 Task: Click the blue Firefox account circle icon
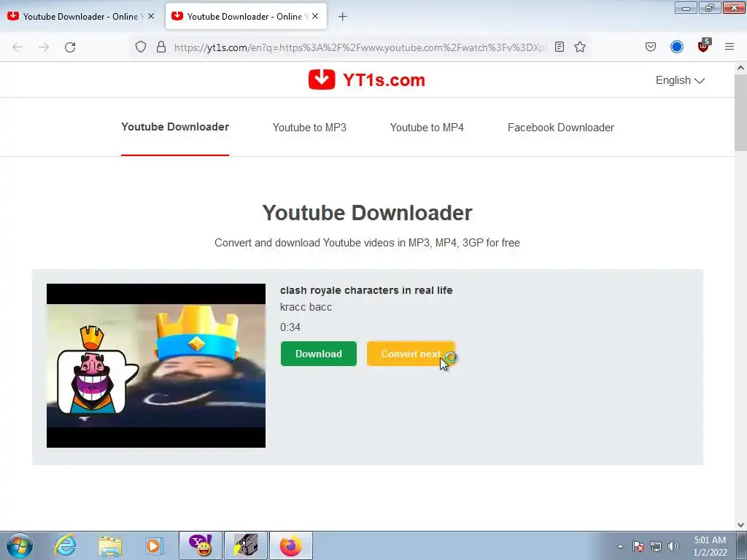[x=676, y=47]
